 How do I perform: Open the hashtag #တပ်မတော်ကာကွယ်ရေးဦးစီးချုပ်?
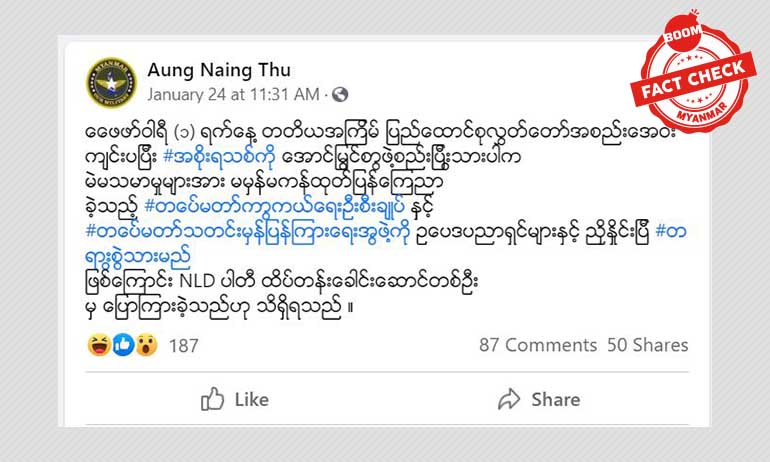click(x=275, y=206)
